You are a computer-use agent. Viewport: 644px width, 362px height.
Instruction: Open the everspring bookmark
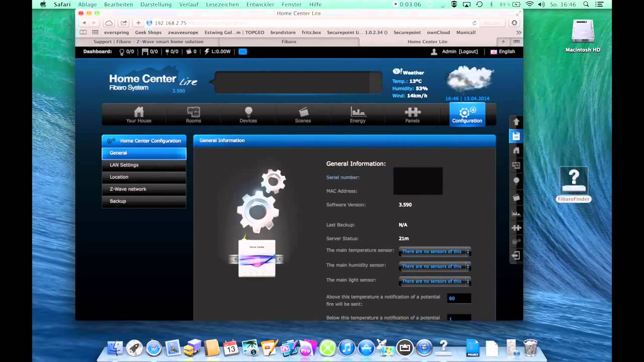coord(116,32)
